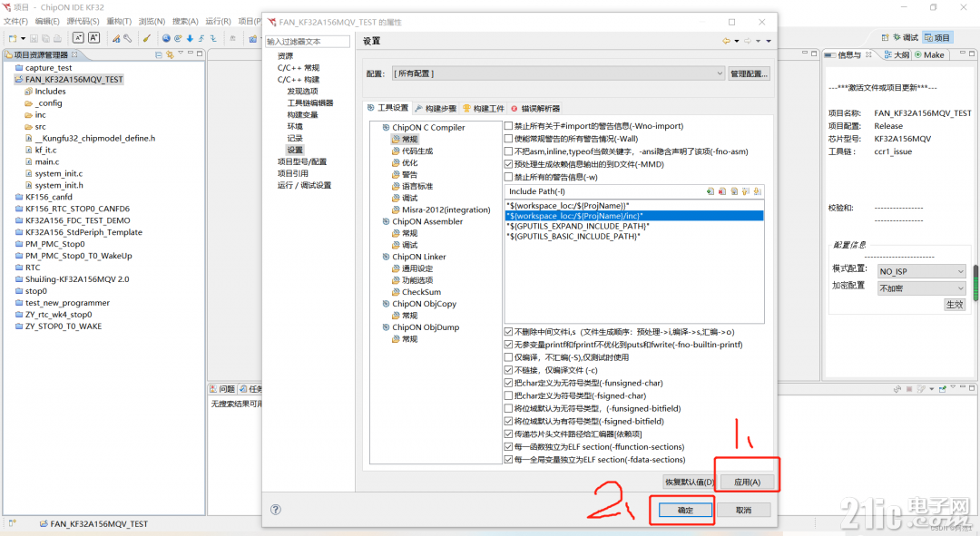
Task: Click the 恢复默认值(D) restore defaults button
Action: tap(689, 482)
